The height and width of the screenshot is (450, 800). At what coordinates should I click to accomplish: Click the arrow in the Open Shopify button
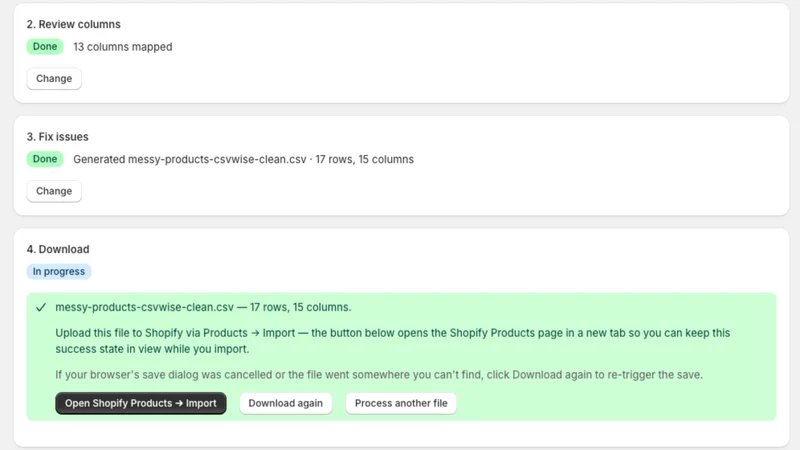point(179,403)
